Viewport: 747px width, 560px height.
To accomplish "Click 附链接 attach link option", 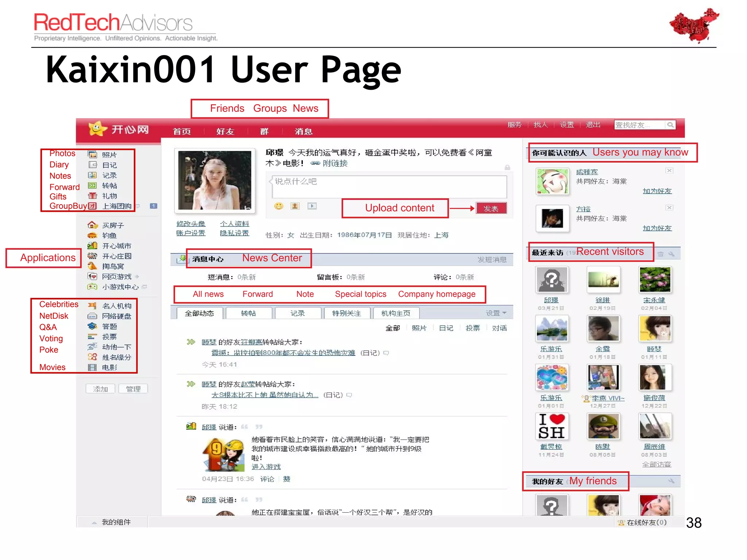I will tap(329, 163).
